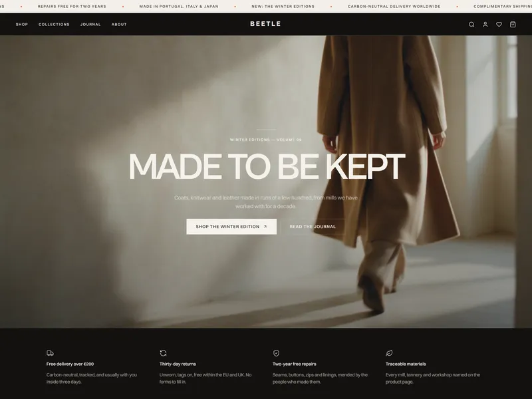Image resolution: width=532 pixels, height=399 pixels.
Task: Click 'Seams, buttons, zips and linings' description
Action: click(x=320, y=378)
